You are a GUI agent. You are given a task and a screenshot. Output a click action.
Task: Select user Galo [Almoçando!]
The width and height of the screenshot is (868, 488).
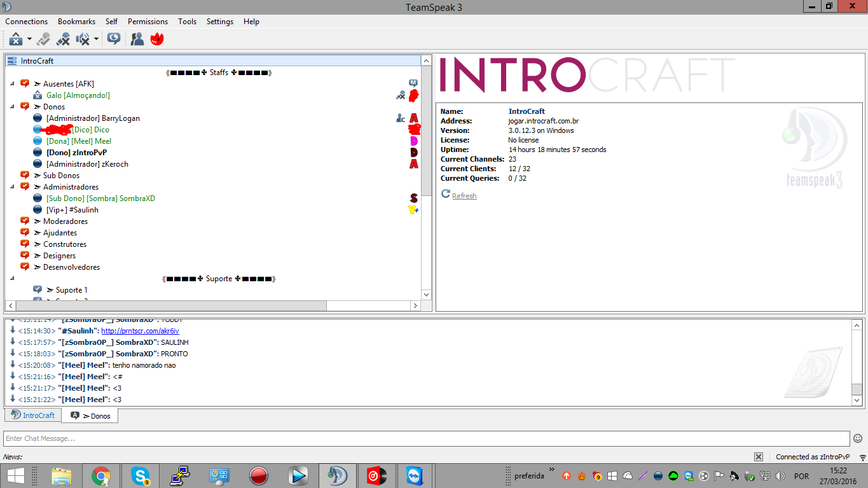coord(78,95)
